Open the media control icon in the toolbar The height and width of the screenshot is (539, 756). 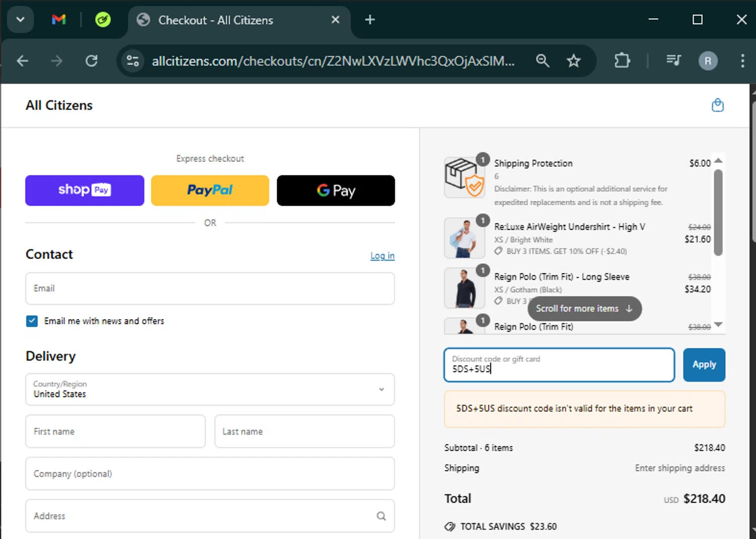[673, 61]
